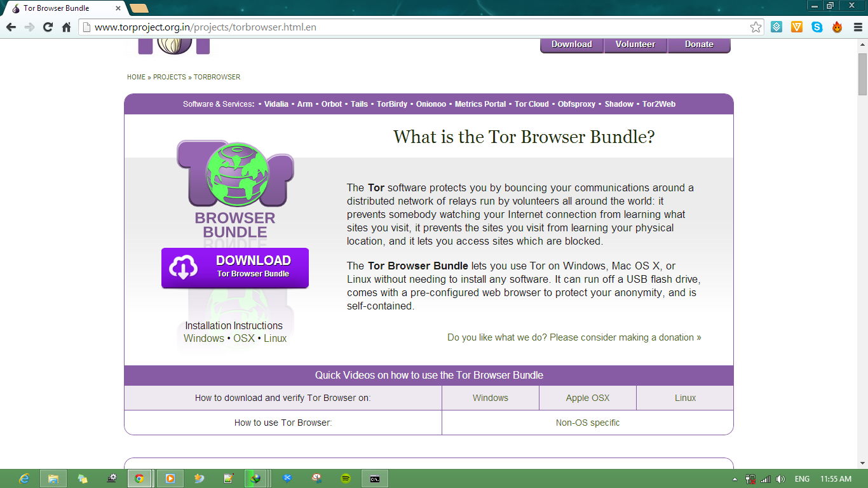Screen dimensions: 868x488
Task: Open Vidalia in Software & Services bar
Action: (276, 104)
